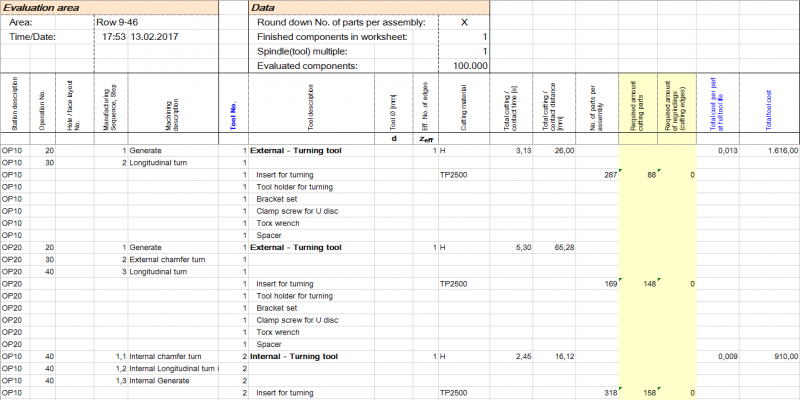
Task: Select the date cell 13.02.2017
Action: (155, 36)
